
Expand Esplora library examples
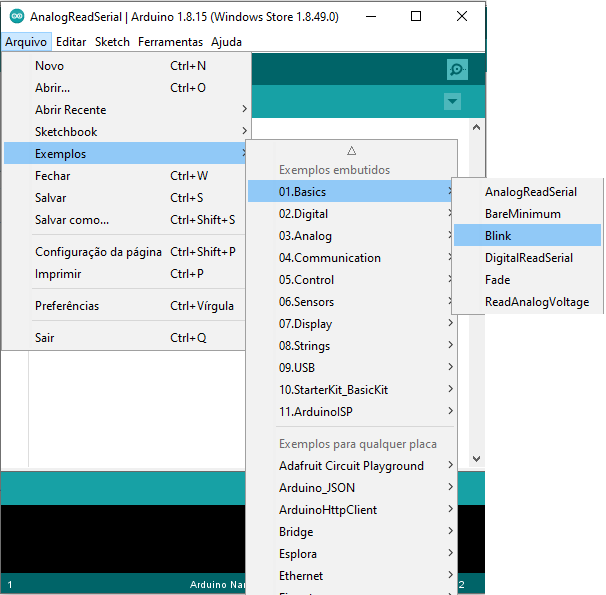[351, 554]
